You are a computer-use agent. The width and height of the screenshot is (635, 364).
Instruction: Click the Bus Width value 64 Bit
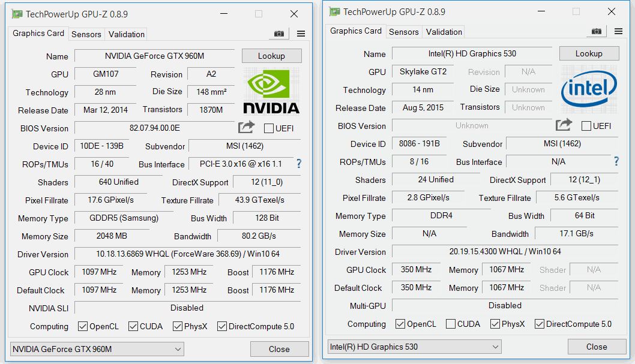[585, 215]
